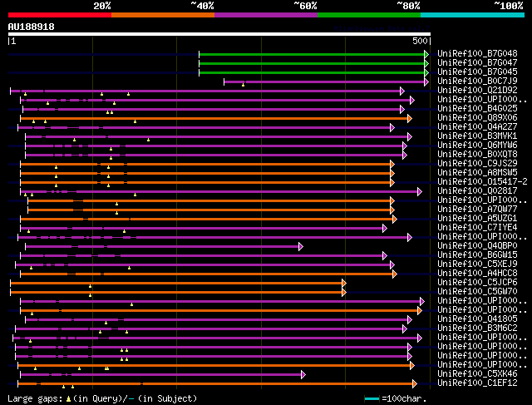Click the UniRef100_Q6MYW6 label
Screen dimensions: 532x405
click(x=477, y=146)
